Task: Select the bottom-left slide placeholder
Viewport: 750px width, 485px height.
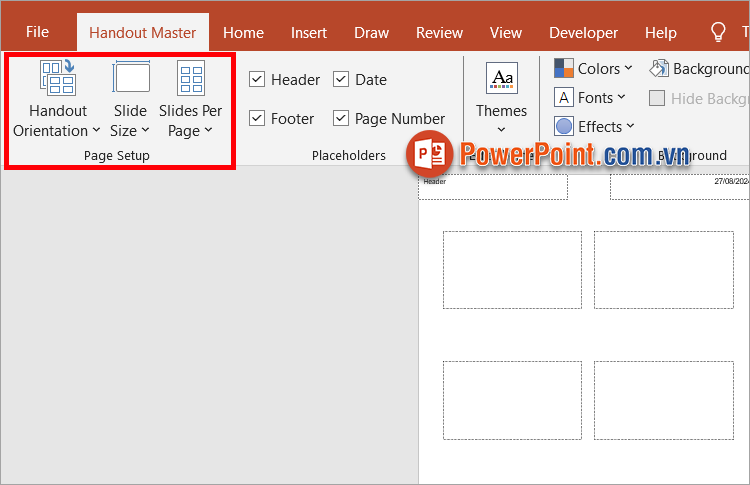Action: pos(512,400)
